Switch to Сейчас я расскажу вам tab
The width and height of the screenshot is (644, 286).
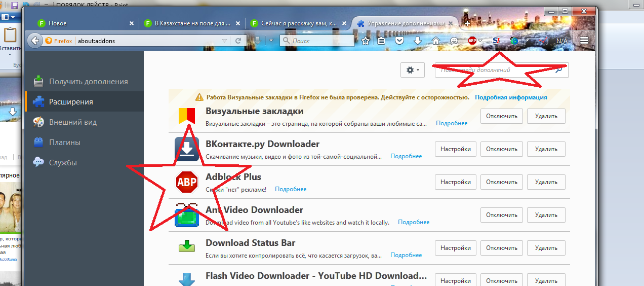coord(299,23)
